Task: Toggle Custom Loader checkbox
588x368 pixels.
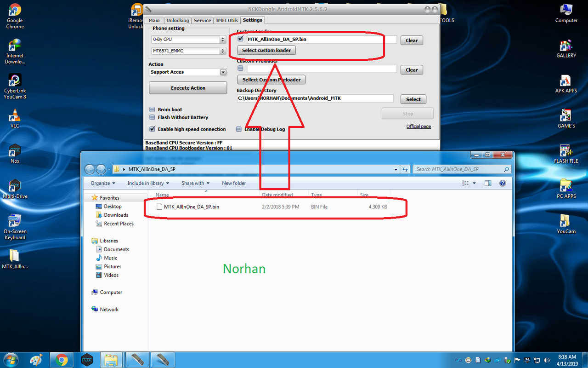Action: click(240, 39)
